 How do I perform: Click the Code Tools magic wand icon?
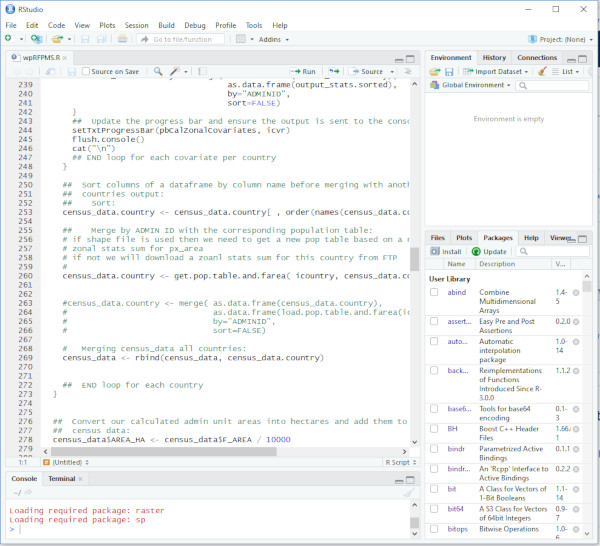[175, 71]
